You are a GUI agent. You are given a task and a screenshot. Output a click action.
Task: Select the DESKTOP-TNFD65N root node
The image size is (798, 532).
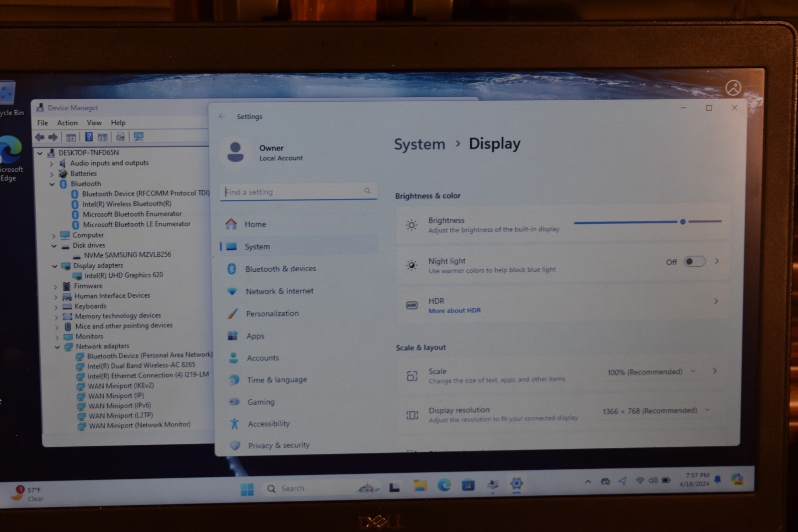[89, 153]
